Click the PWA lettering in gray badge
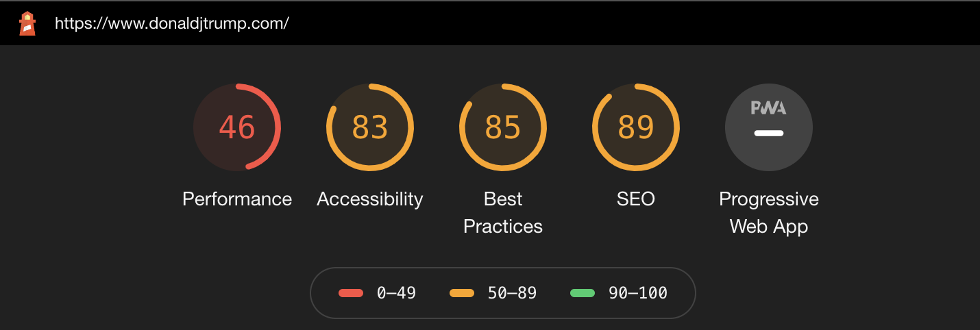The height and width of the screenshot is (330, 980). click(x=769, y=107)
